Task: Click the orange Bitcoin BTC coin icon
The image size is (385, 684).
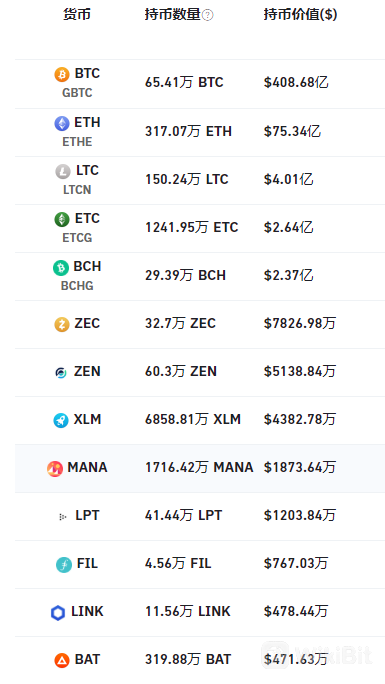Action: tap(61, 75)
